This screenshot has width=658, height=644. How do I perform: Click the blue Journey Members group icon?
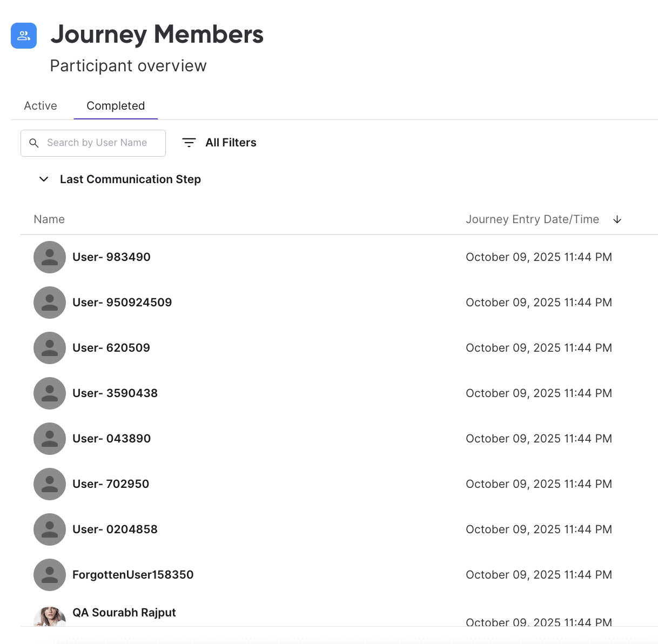coord(24,36)
